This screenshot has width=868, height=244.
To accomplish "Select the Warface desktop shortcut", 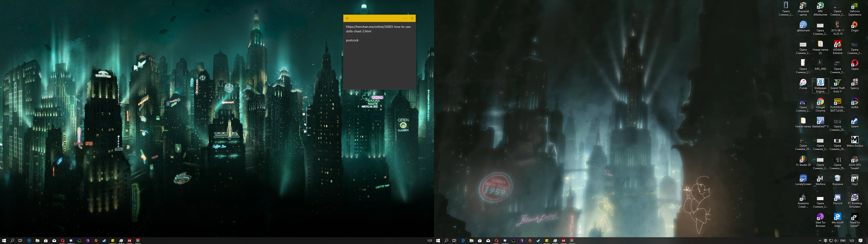I will coord(821,180).
